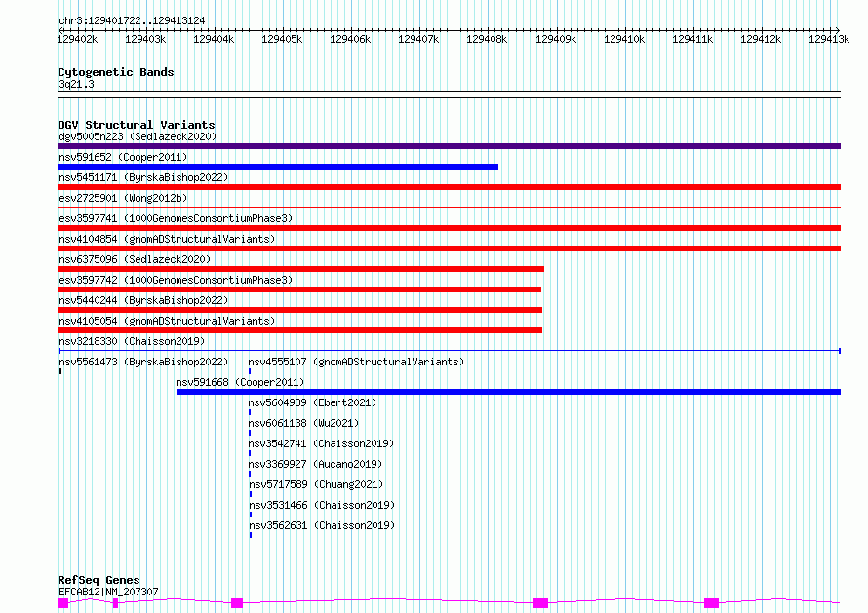Click the red nsv5440244 variant bar
The width and height of the screenshot is (868, 613).
(x=300, y=310)
